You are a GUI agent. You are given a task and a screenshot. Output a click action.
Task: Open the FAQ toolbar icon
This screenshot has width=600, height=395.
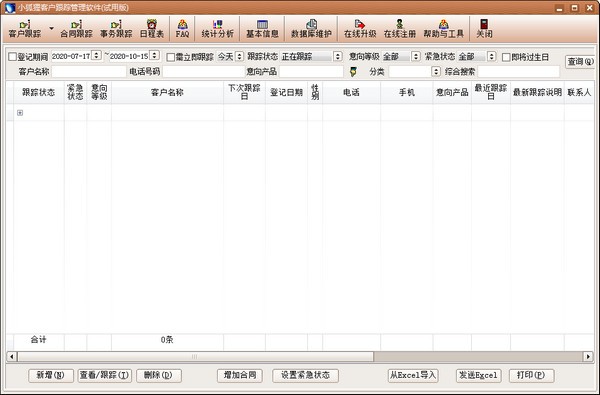click(182, 29)
